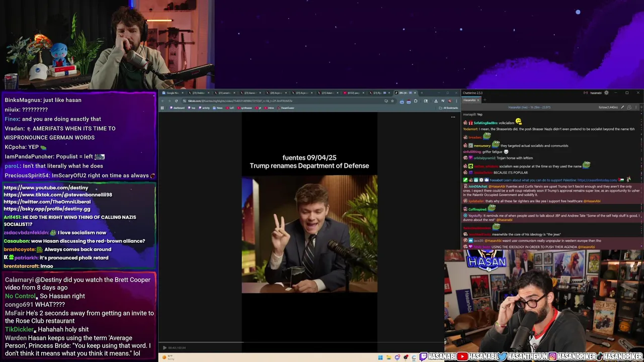Image resolution: width=644 pixels, height=362 pixels.
Task: Open the dashboard bookmark
Action: tap(177, 108)
